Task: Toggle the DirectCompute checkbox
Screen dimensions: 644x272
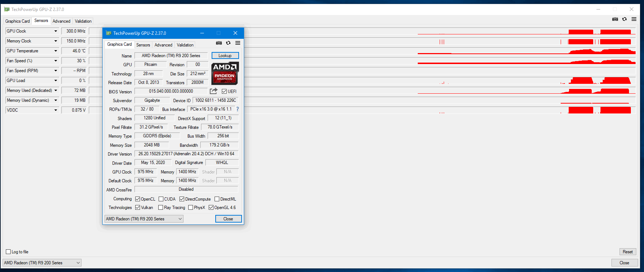Action: (182, 199)
